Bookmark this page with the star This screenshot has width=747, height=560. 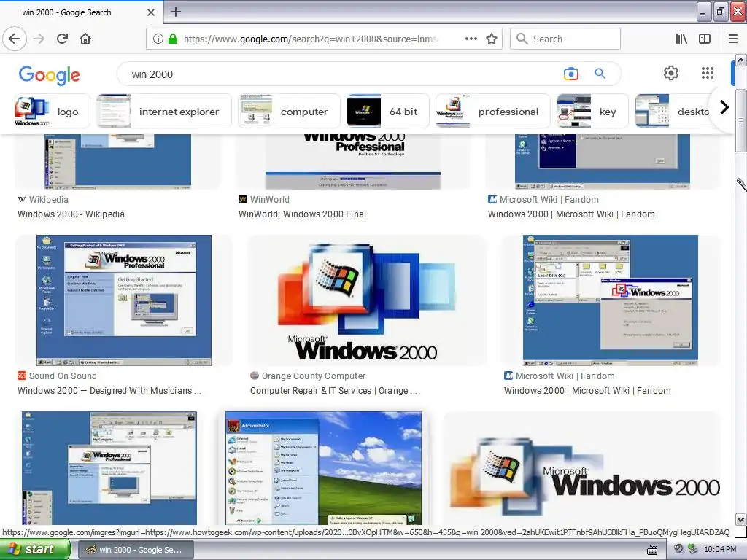[x=492, y=39]
